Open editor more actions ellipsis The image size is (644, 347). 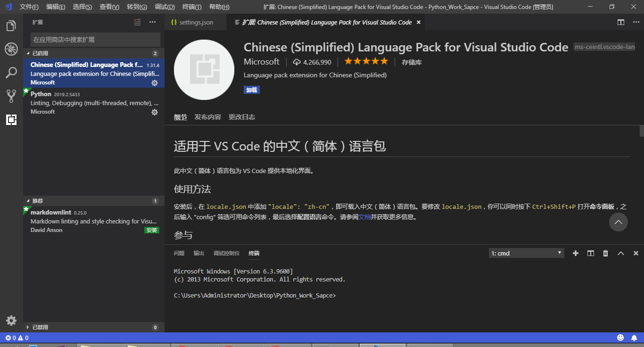(635, 22)
